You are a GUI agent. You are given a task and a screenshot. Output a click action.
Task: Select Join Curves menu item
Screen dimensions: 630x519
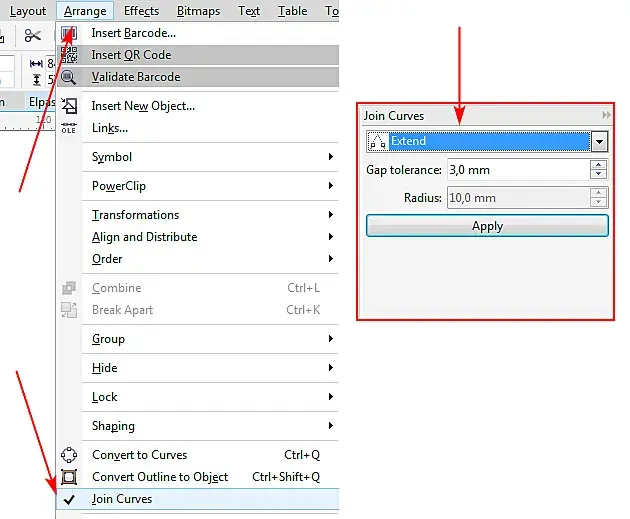pyautogui.click(x=198, y=499)
